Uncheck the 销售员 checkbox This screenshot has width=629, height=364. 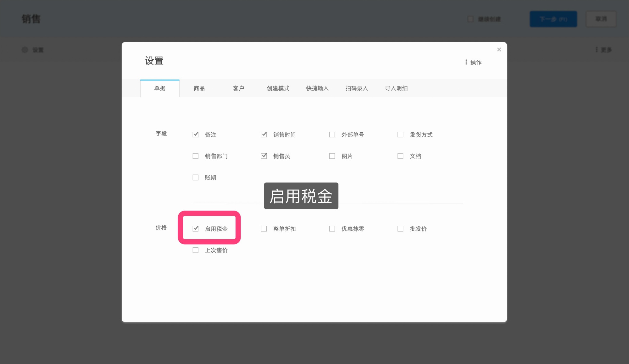click(x=264, y=156)
